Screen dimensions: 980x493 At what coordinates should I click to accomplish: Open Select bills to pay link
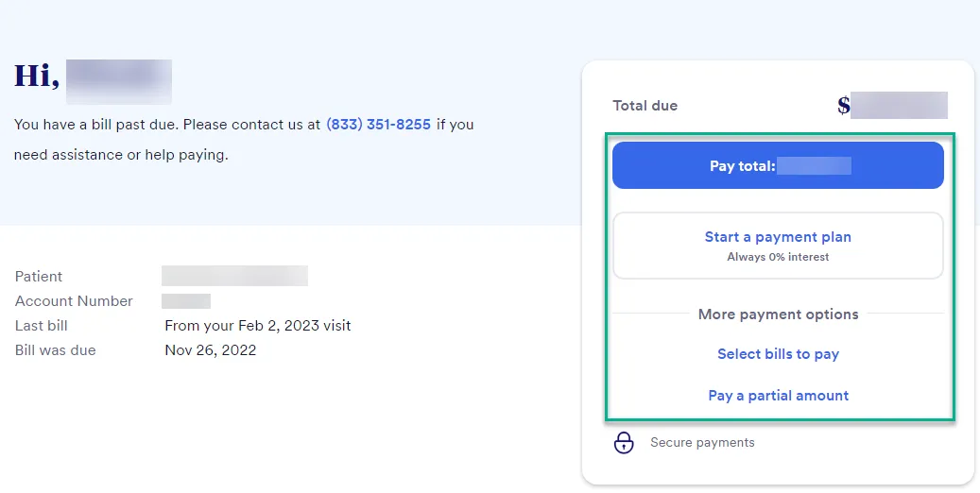coord(778,354)
